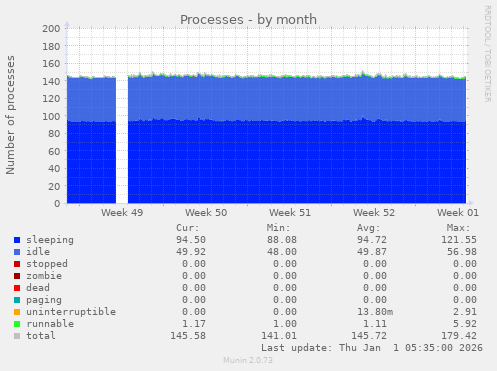Click the 'Avg:' column header
Viewport: 497px width, 371px height.
point(369,228)
